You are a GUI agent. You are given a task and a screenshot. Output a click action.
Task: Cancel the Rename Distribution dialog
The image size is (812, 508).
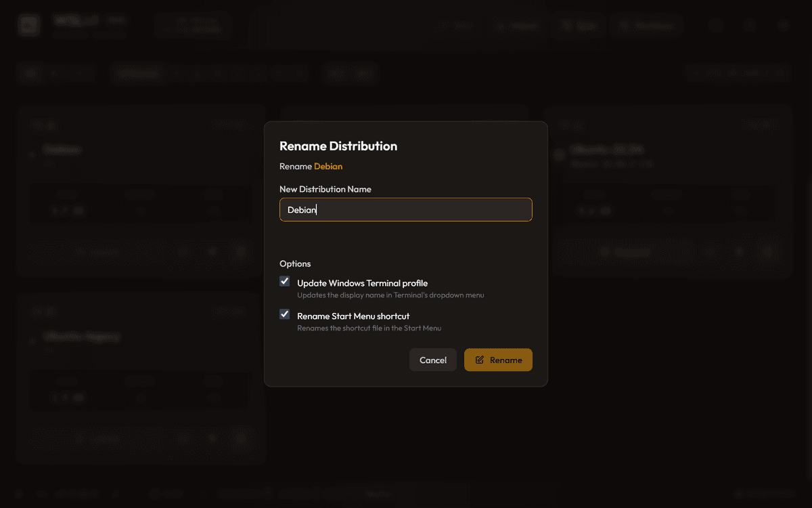[x=433, y=360]
